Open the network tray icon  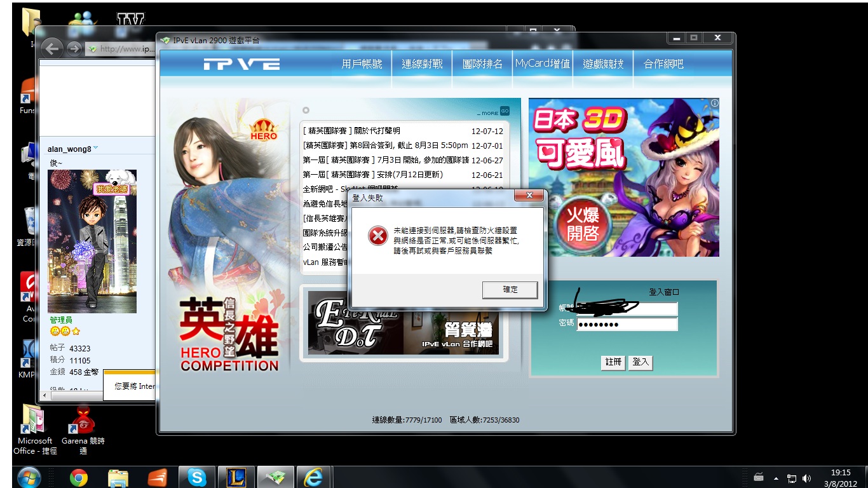click(x=792, y=478)
